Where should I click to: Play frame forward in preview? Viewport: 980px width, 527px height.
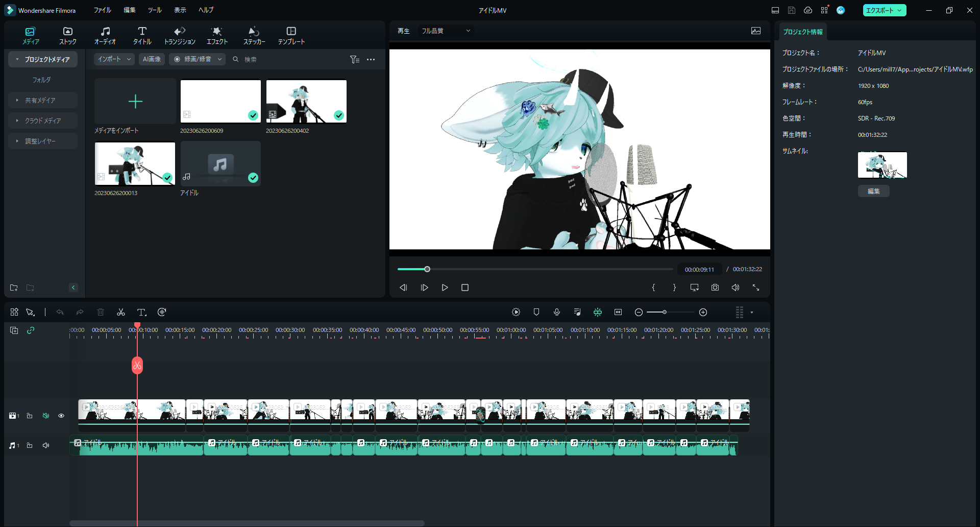click(x=424, y=288)
